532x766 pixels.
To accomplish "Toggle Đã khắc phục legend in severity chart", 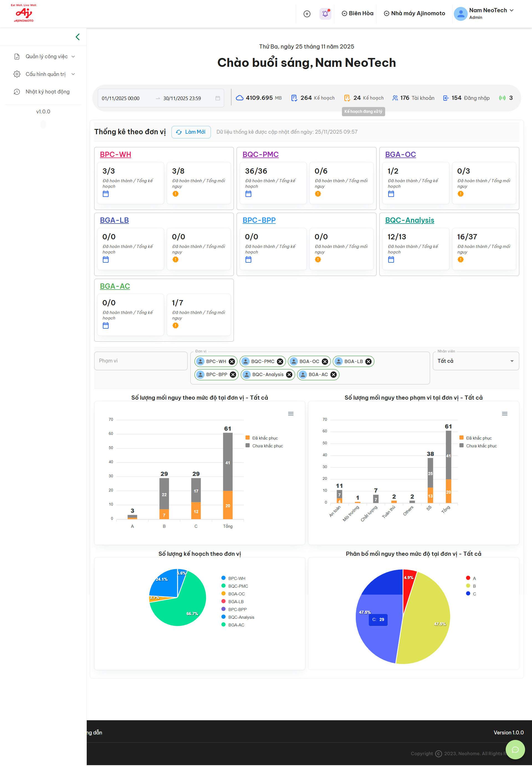I will click(x=264, y=438).
